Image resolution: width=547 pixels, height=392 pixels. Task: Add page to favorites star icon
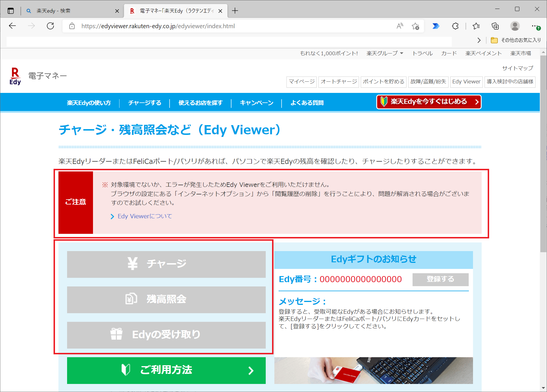tap(415, 26)
